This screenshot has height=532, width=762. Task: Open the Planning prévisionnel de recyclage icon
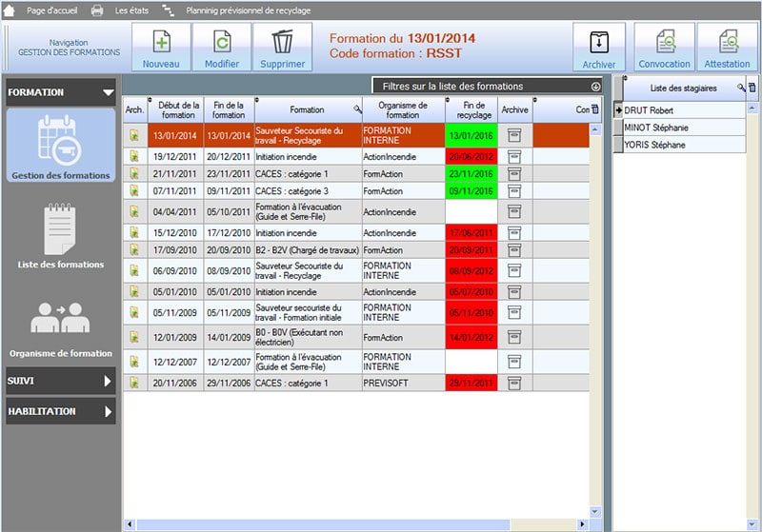click(169, 10)
